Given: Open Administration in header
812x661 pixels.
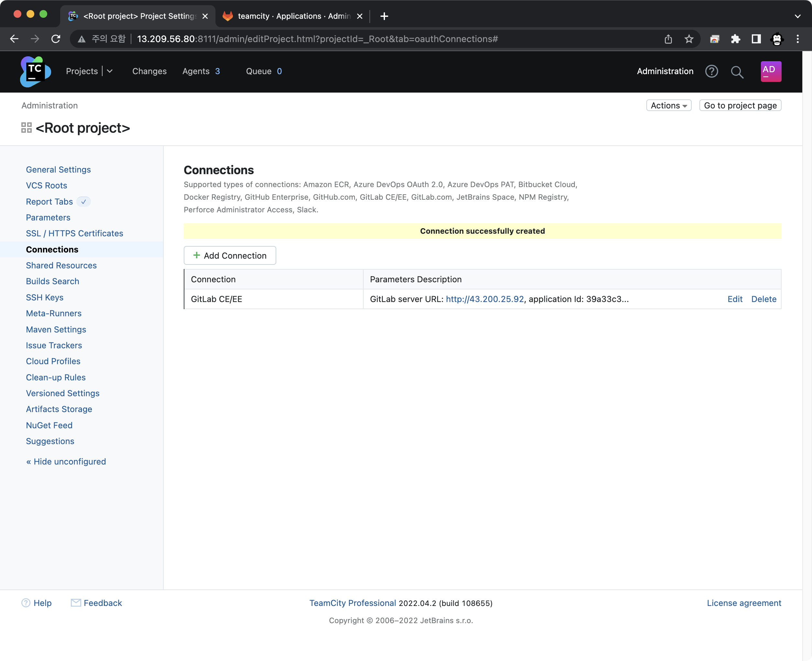Looking at the screenshot, I should (x=665, y=71).
